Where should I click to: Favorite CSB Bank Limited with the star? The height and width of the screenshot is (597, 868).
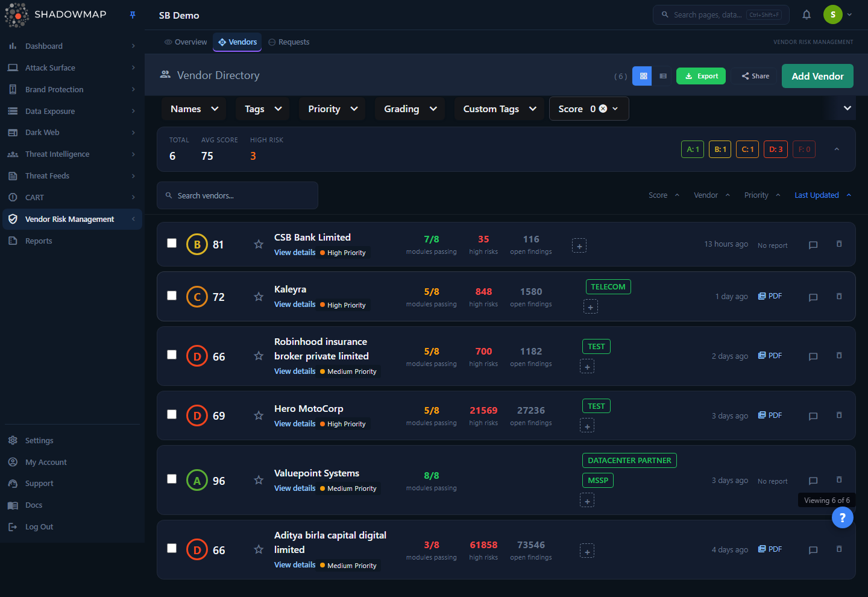click(259, 244)
